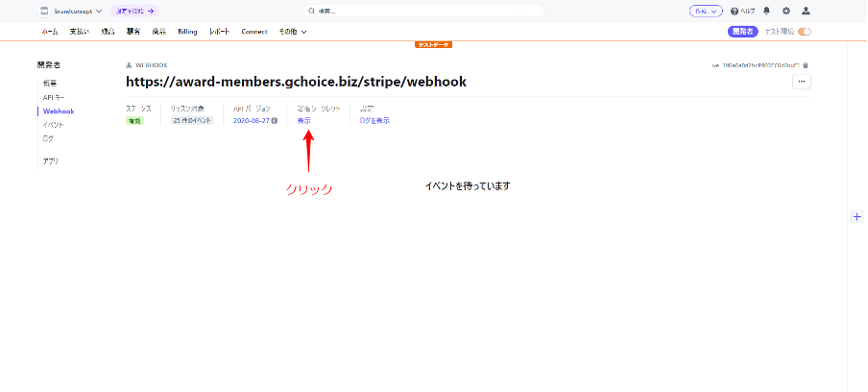The width and height of the screenshot is (868, 392).
Task: Toggle the テスト環境 test mode switch
Action: tap(804, 32)
